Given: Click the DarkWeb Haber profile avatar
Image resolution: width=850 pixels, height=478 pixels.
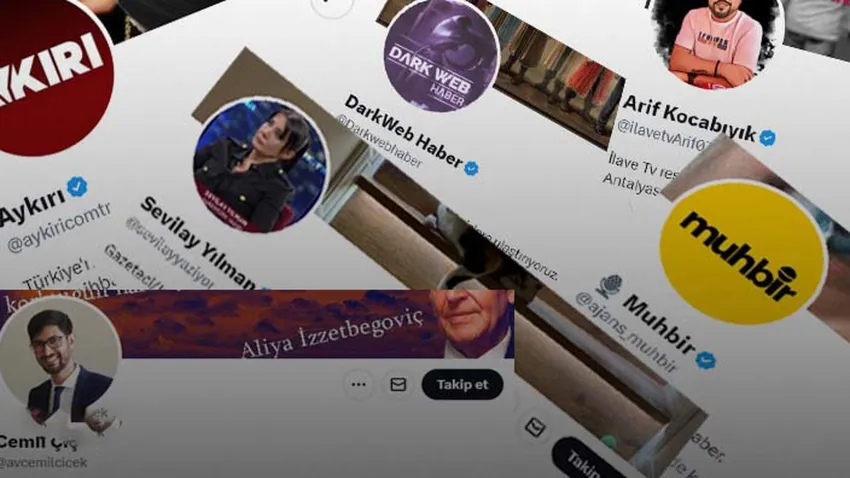Looking at the screenshot, I should (x=441, y=55).
